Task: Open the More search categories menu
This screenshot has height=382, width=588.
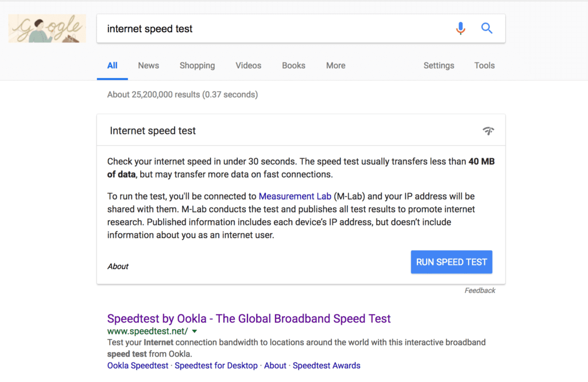Action: pyautogui.click(x=335, y=65)
